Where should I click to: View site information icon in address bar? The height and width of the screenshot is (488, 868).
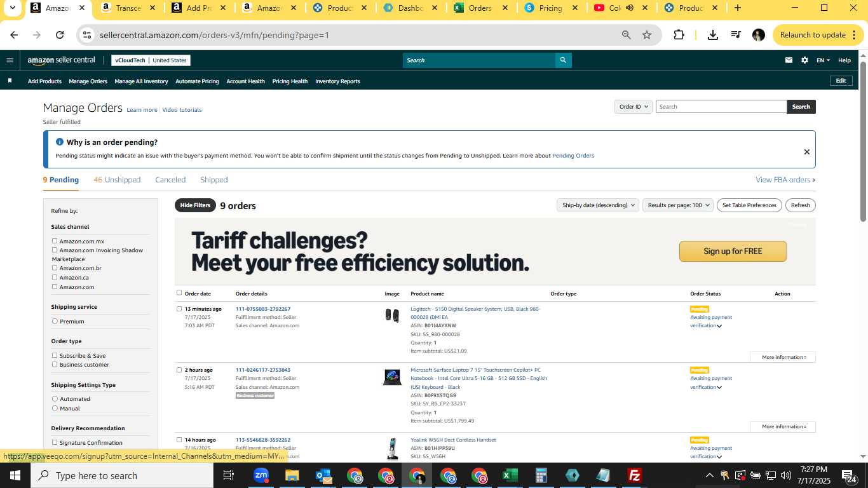coord(88,35)
